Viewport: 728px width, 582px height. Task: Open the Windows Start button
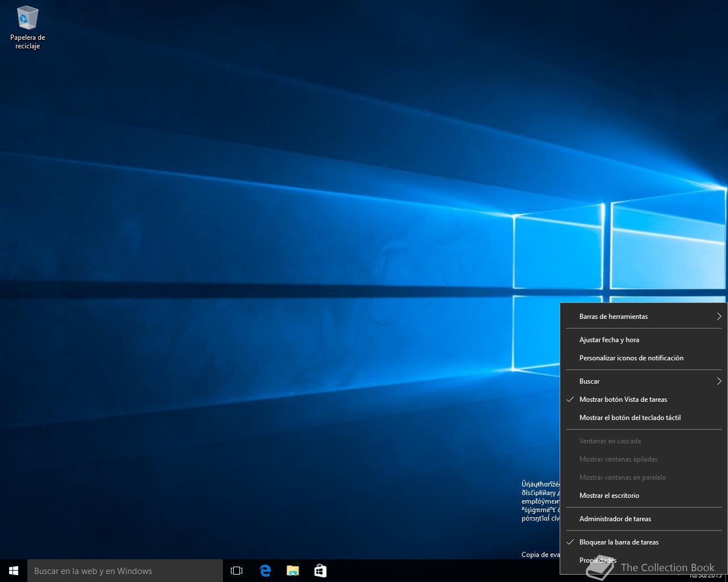14,571
